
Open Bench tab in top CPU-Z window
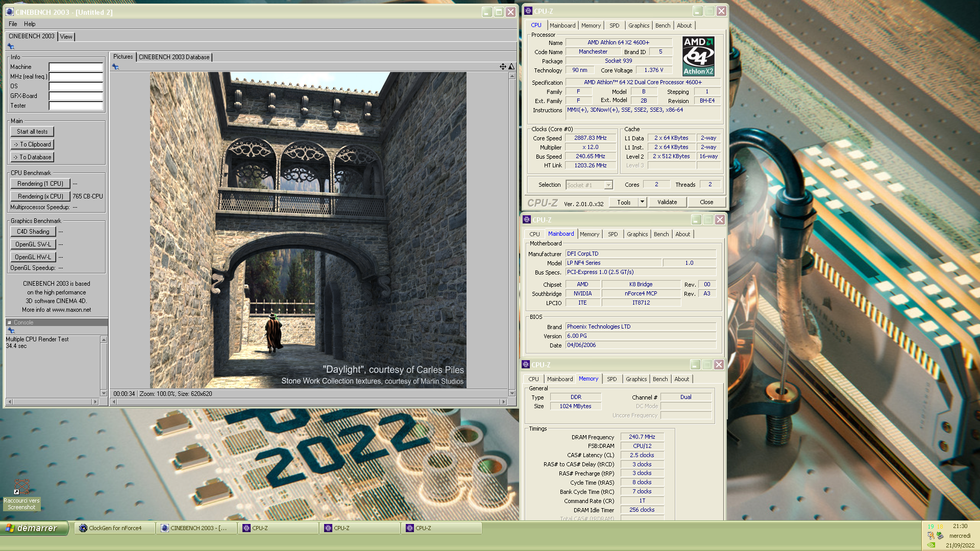663,26
